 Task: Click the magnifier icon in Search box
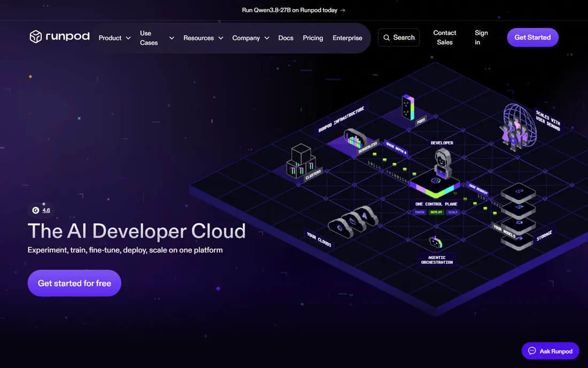(x=386, y=37)
